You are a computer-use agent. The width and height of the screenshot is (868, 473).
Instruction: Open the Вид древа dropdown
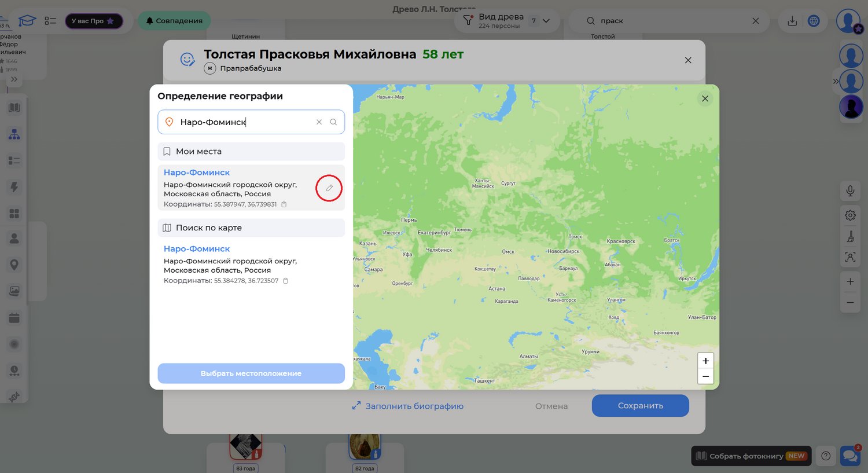[546, 21]
